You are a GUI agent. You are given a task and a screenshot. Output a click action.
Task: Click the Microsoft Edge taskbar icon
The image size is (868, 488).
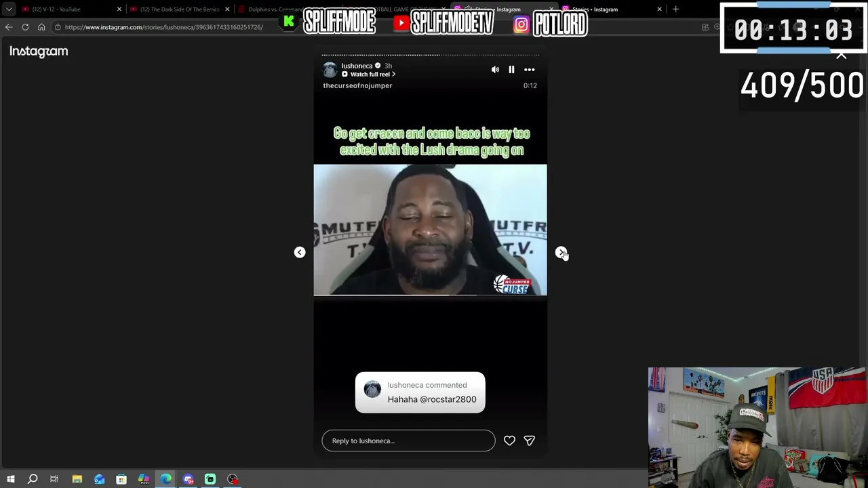click(166, 479)
